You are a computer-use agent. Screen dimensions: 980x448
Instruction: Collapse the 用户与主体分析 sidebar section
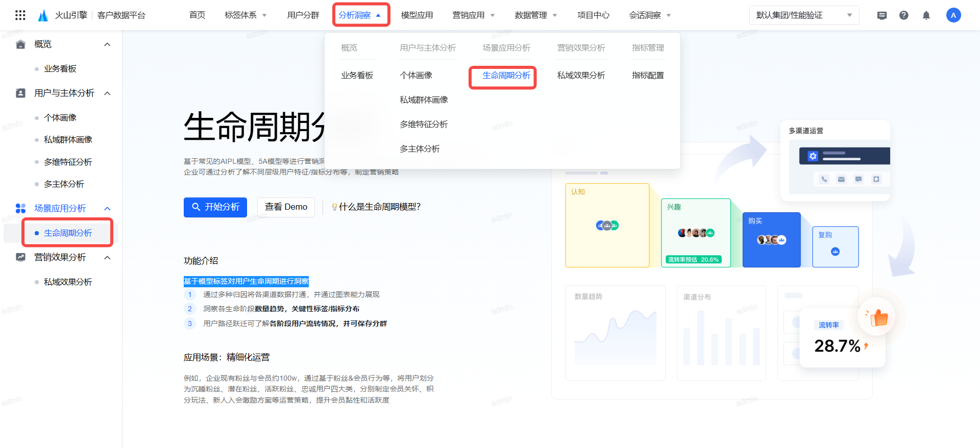(x=107, y=93)
